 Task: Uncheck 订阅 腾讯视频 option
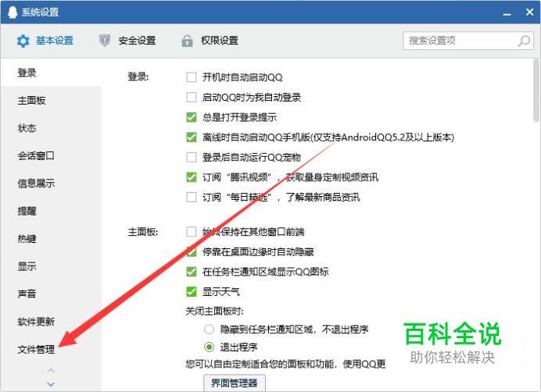click(192, 177)
